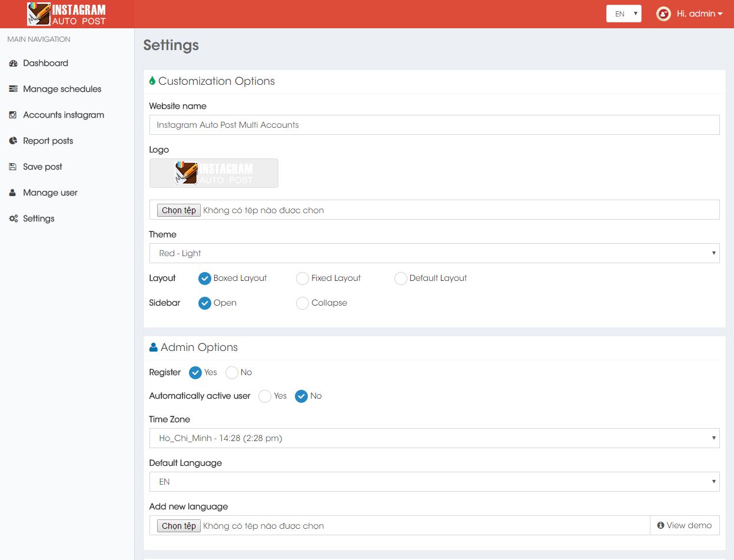This screenshot has height=560, width=734.
Task: Expand the Hi, admin user menu
Action: pyautogui.click(x=699, y=14)
